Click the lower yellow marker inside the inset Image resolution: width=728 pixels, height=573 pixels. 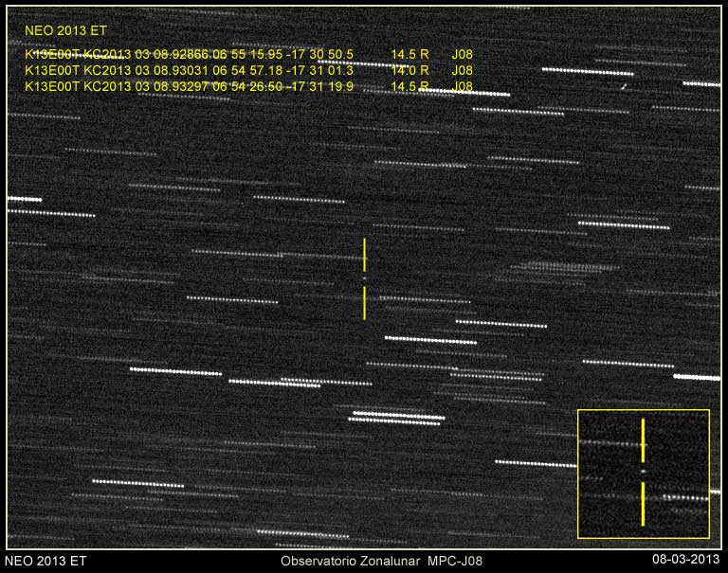pos(643,503)
